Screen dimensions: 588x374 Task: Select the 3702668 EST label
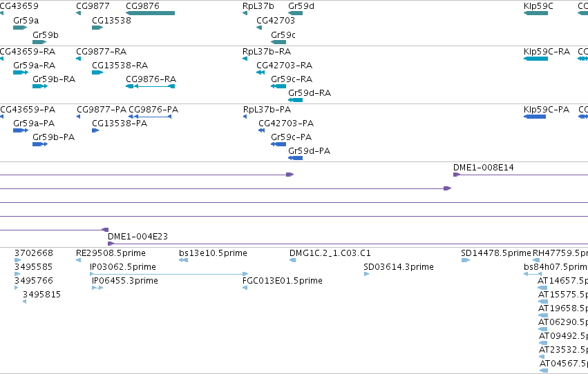pos(34,253)
